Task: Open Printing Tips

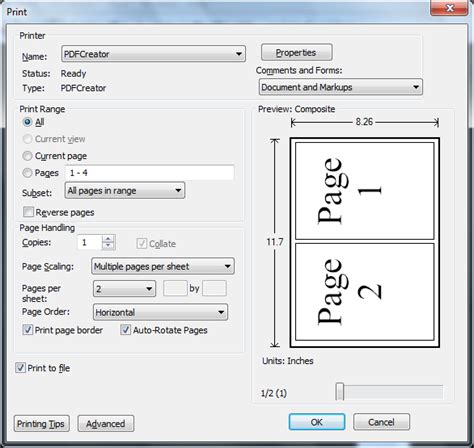Action: click(42, 424)
